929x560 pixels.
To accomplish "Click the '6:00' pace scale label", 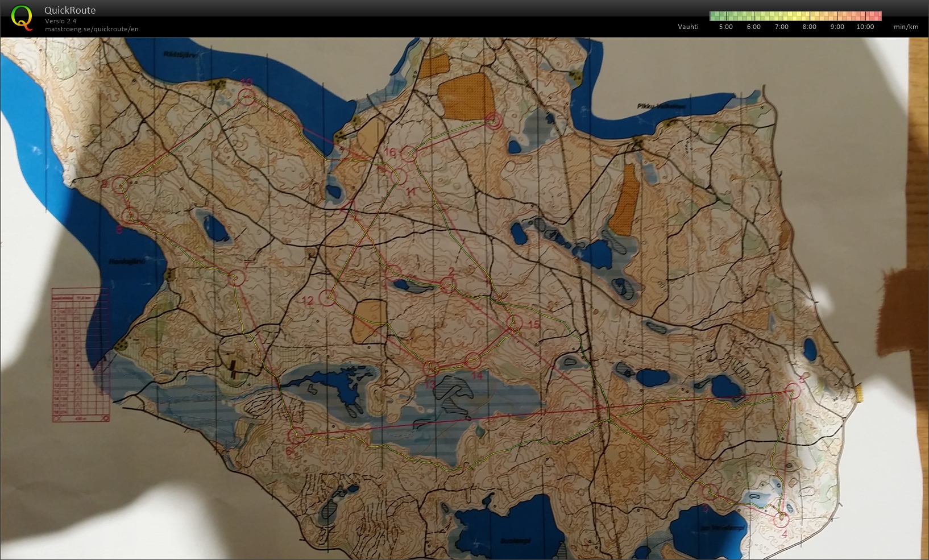I will [x=753, y=27].
